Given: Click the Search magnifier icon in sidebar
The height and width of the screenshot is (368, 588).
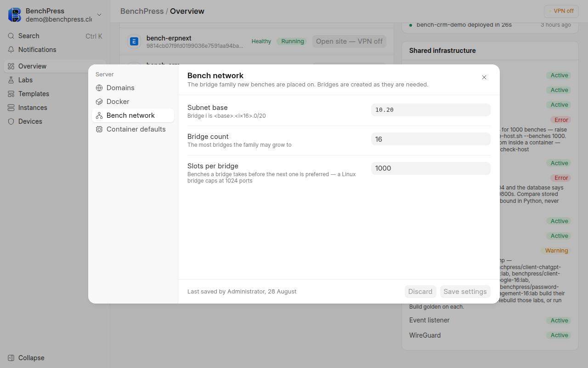Looking at the screenshot, I should tap(11, 36).
